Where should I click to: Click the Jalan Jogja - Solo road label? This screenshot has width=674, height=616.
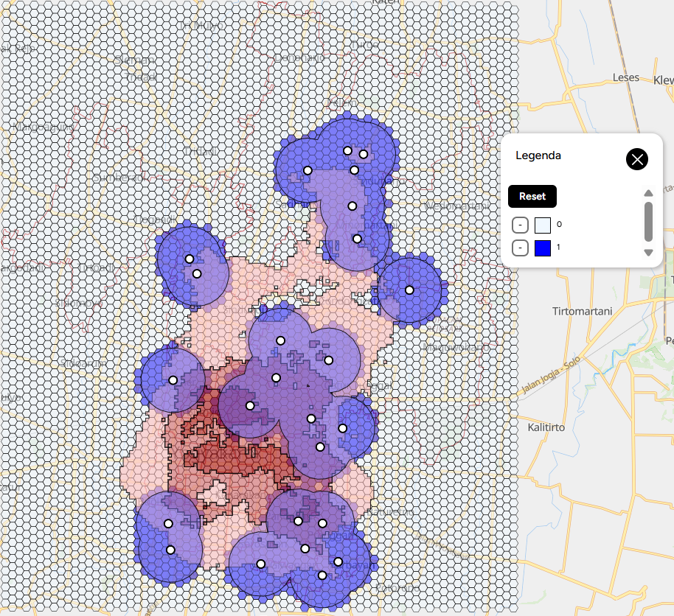point(551,375)
